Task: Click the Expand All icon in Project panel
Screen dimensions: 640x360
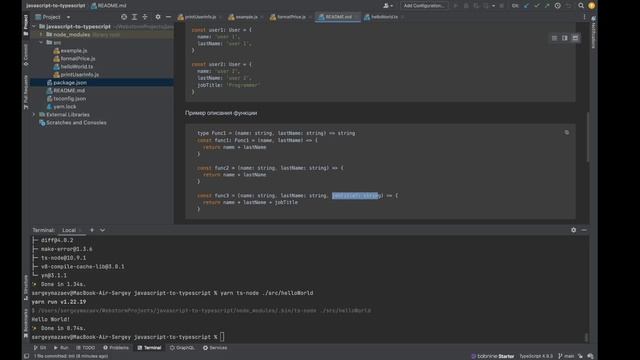Action: pos(134,17)
